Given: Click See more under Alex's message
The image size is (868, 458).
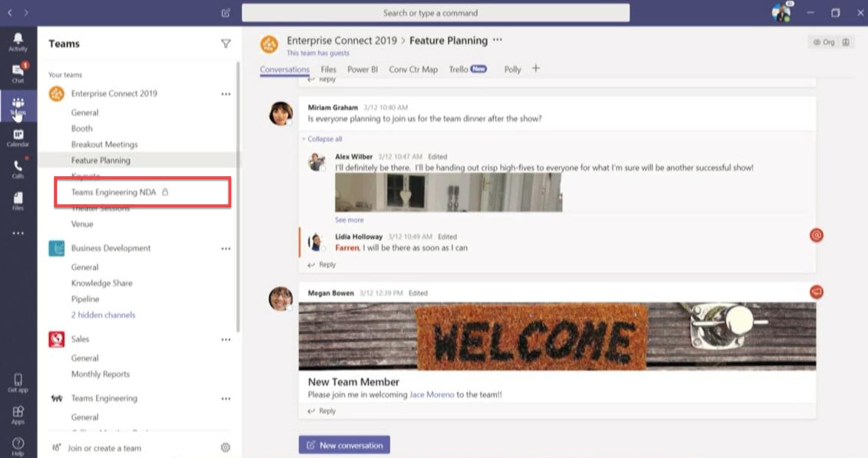Looking at the screenshot, I should click(x=349, y=220).
